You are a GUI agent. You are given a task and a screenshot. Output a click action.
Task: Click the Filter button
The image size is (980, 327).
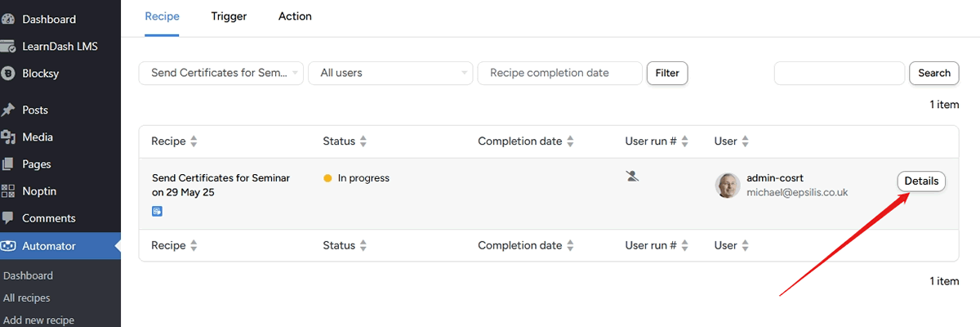click(667, 73)
